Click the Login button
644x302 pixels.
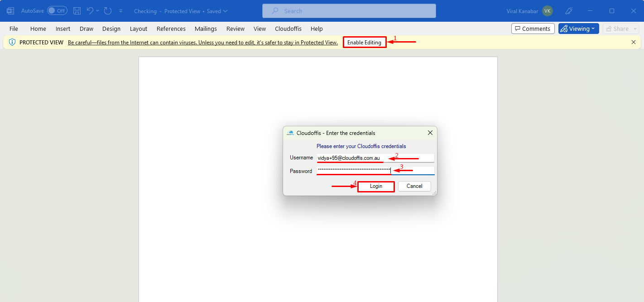pos(376,186)
